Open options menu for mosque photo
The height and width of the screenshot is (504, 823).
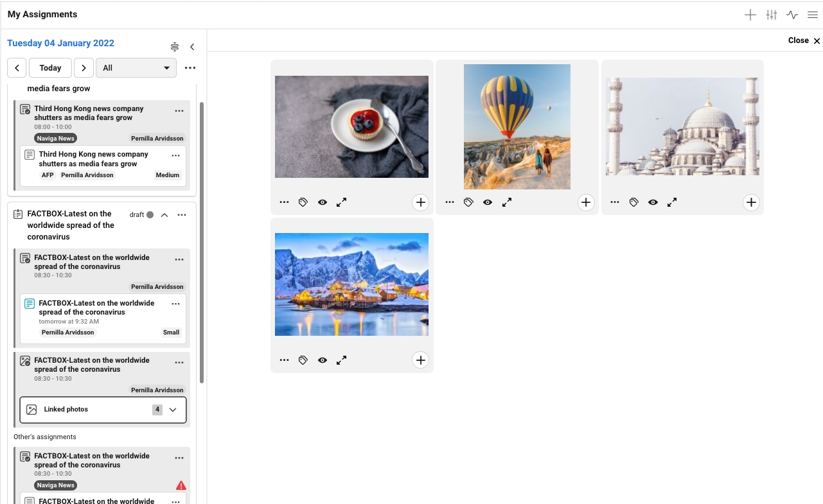click(615, 202)
